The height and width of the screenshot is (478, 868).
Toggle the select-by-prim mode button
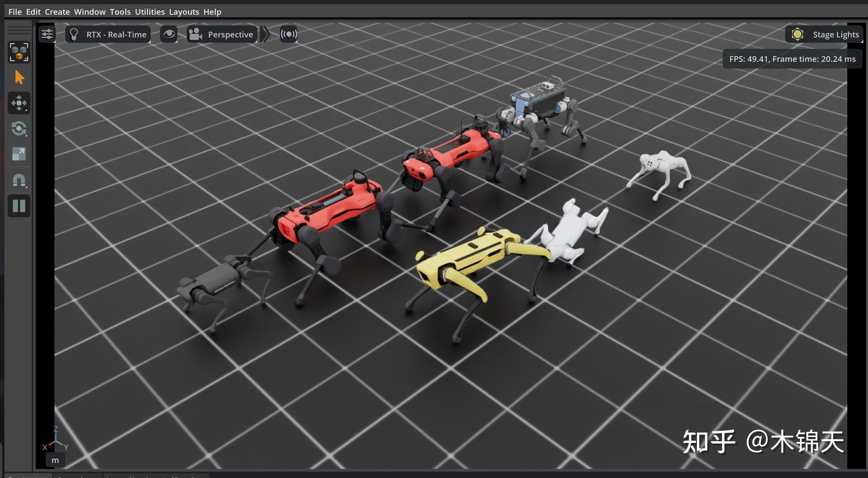pos(19,52)
